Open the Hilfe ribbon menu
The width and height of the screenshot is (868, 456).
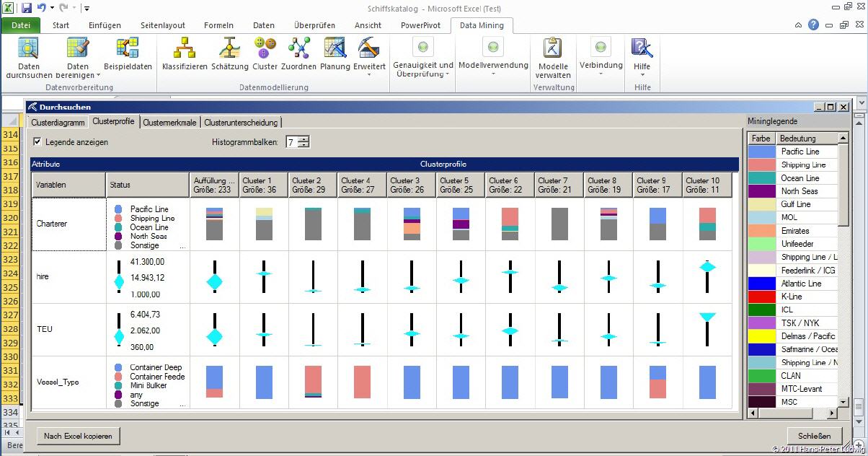click(642, 57)
